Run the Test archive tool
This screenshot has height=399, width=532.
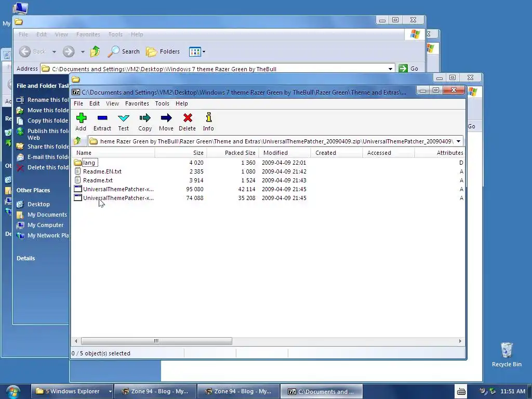pos(124,122)
